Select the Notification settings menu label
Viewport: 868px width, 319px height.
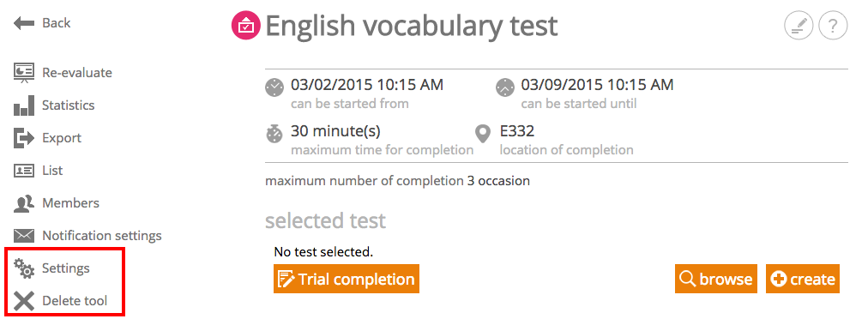[x=102, y=236]
